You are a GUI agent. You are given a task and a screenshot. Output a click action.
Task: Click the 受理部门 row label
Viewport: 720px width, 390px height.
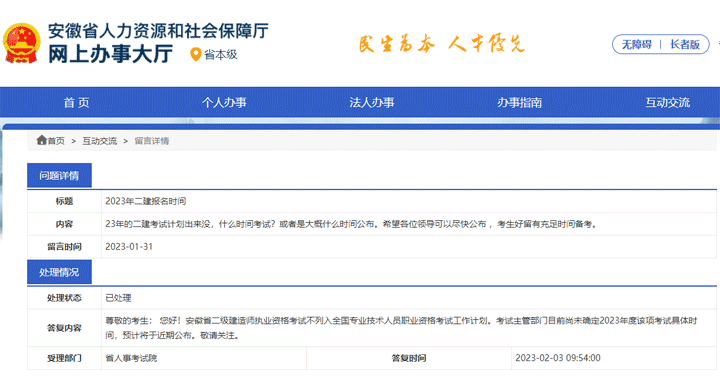[64, 358]
